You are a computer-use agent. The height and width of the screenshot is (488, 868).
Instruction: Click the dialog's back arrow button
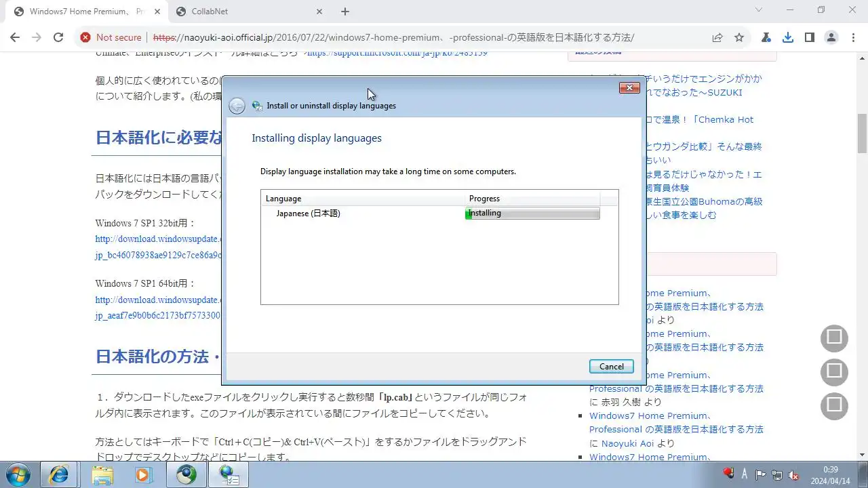coord(237,106)
